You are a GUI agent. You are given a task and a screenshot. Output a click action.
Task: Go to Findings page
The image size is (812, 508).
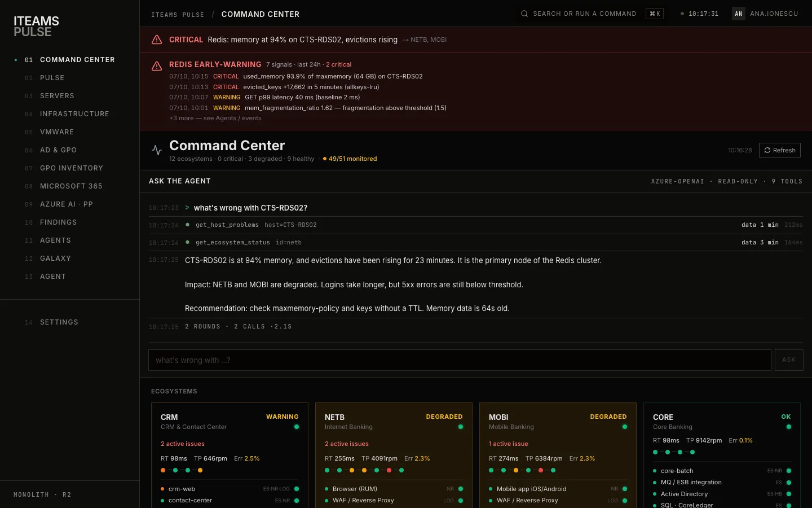pyautogui.click(x=70, y=222)
